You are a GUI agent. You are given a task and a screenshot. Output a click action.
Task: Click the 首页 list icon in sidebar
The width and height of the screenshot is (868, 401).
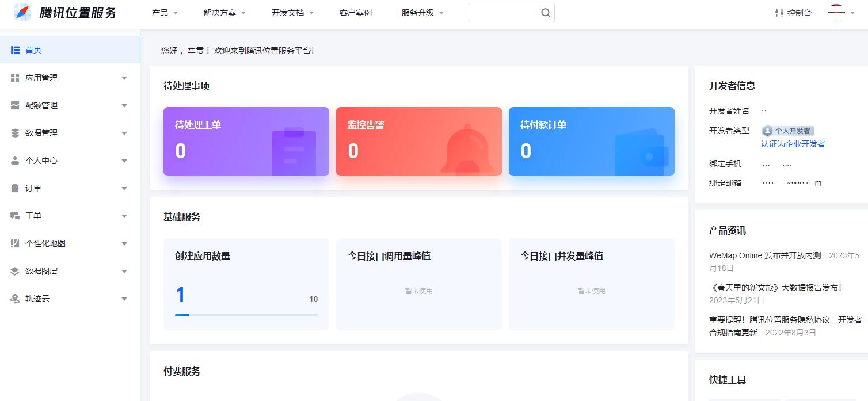point(16,50)
